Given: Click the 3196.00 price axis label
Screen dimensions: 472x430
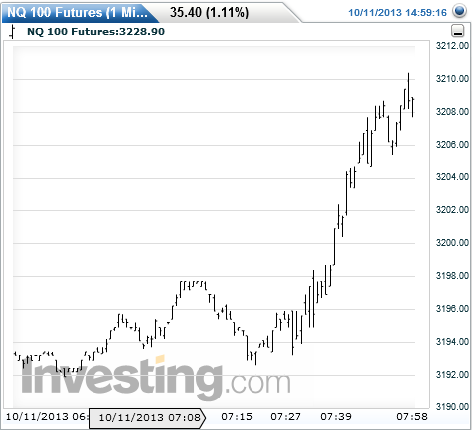Looking at the screenshot, I should [x=453, y=309].
